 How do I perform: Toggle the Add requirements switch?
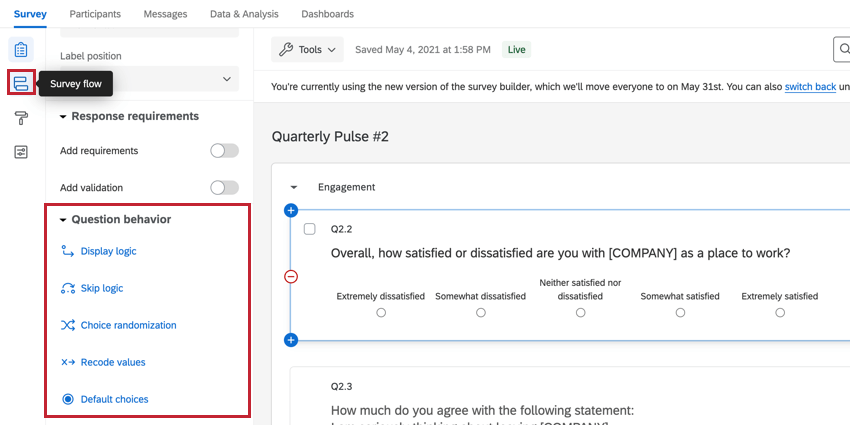[224, 151]
